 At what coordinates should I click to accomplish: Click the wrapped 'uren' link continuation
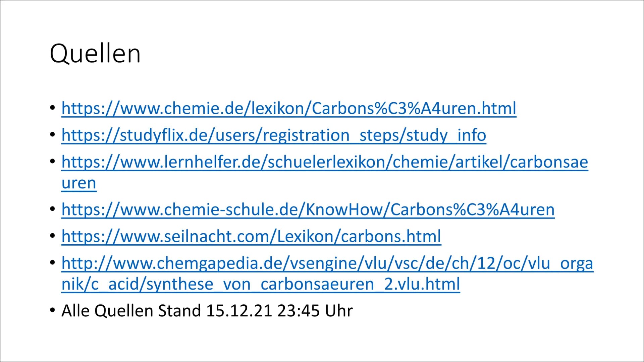point(79,183)
